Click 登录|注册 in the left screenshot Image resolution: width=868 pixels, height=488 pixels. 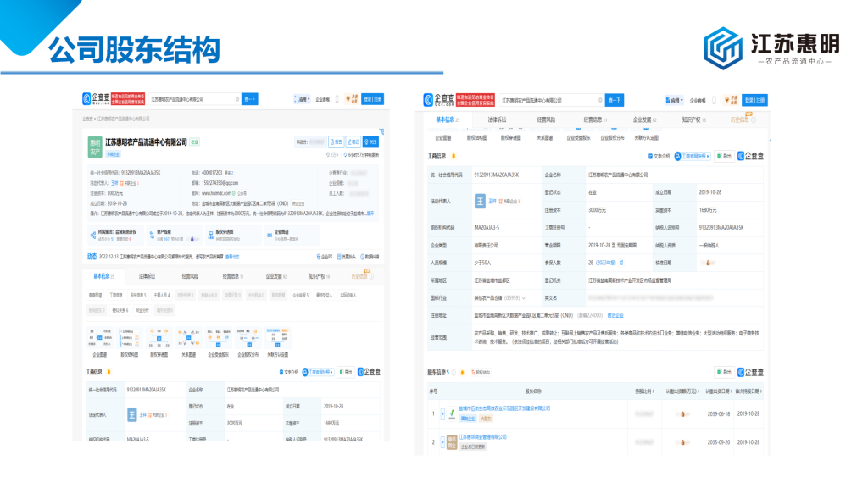373,99
